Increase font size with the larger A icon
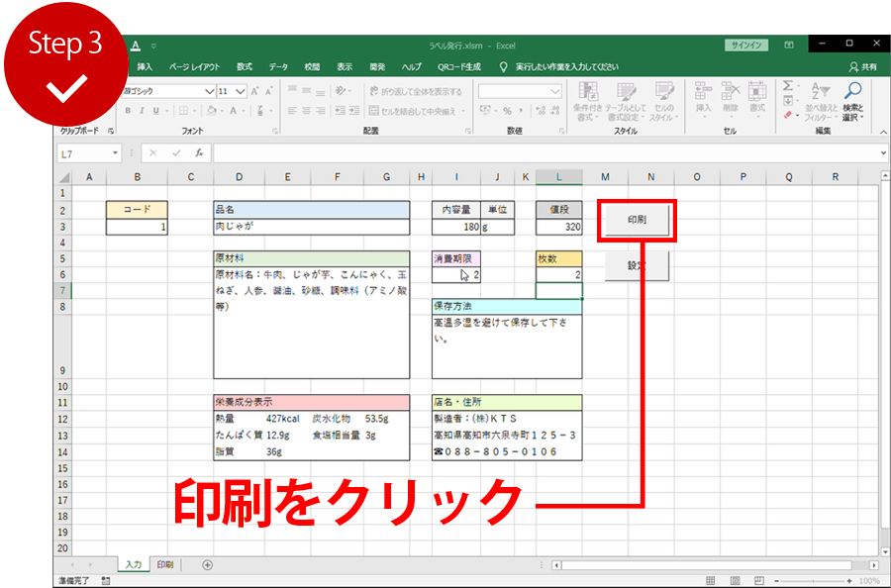 pyautogui.click(x=254, y=91)
